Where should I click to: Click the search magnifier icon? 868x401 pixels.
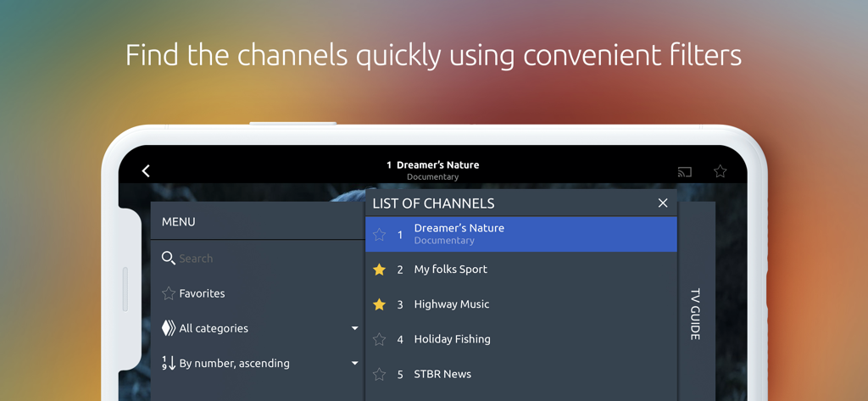tap(168, 258)
